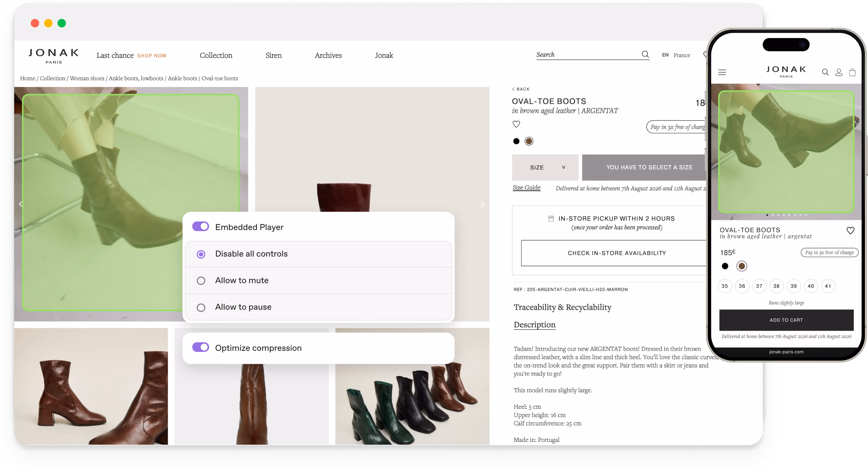Open the row of colored boots thumbnail
The width and height of the screenshot is (868, 471).
point(412,386)
